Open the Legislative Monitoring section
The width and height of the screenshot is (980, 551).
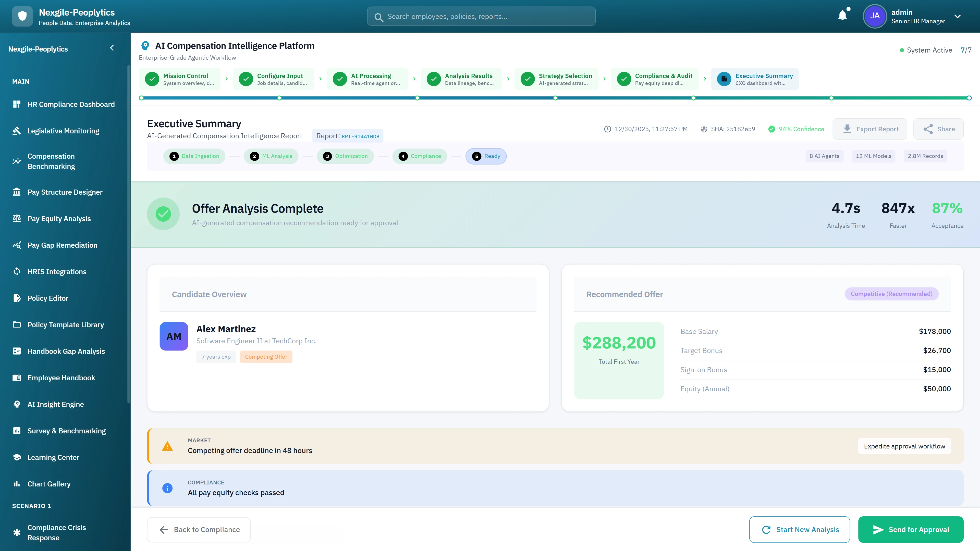click(63, 131)
